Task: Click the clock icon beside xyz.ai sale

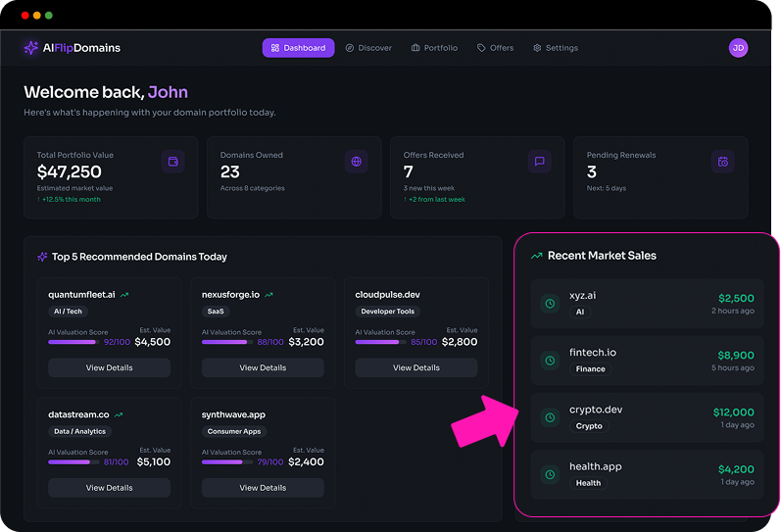Action: tap(551, 304)
